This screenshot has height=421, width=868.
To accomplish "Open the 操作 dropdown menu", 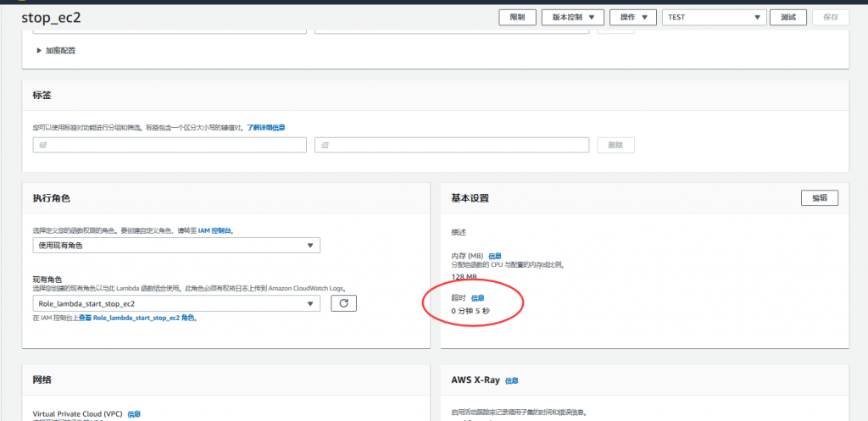I will [x=634, y=18].
